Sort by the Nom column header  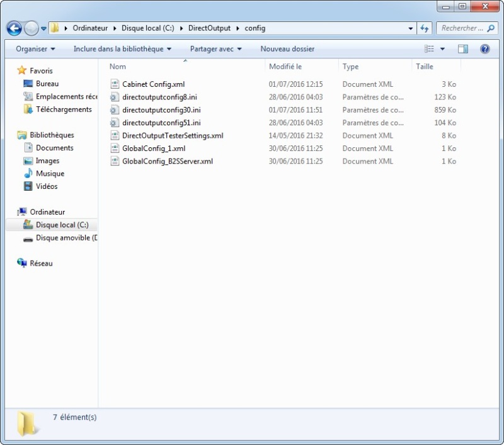point(118,67)
